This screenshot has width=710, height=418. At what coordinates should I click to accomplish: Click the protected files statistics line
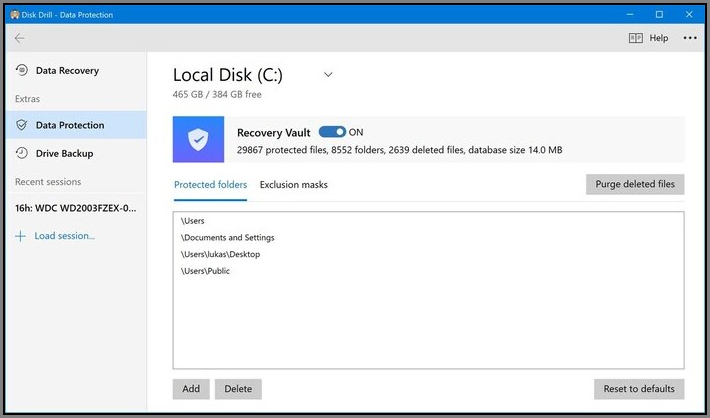click(x=399, y=150)
